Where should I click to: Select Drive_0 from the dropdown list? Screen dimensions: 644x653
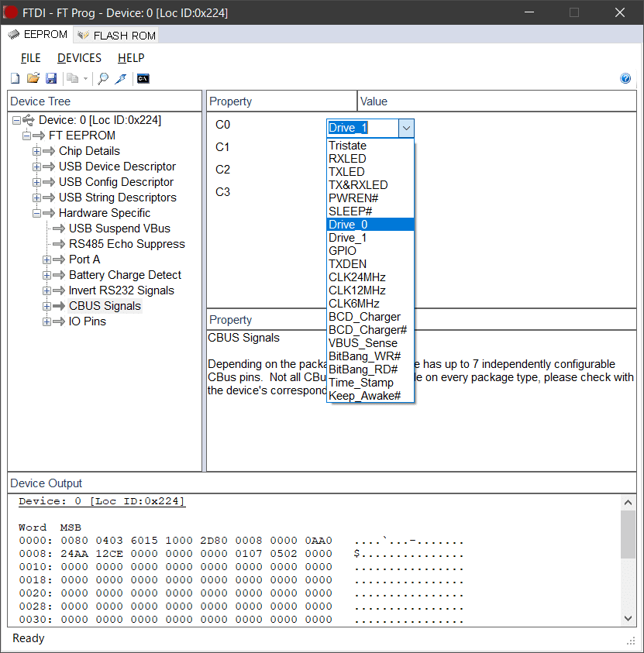tap(348, 225)
